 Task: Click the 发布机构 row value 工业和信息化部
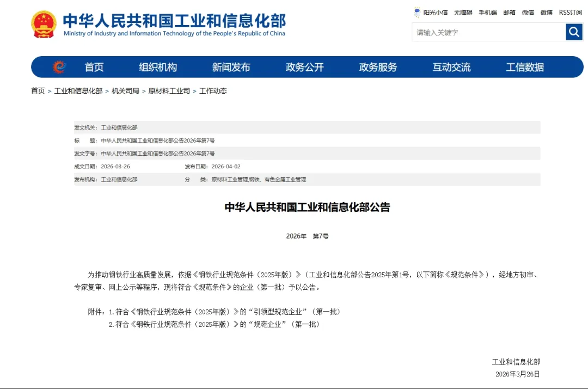[x=119, y=180]
